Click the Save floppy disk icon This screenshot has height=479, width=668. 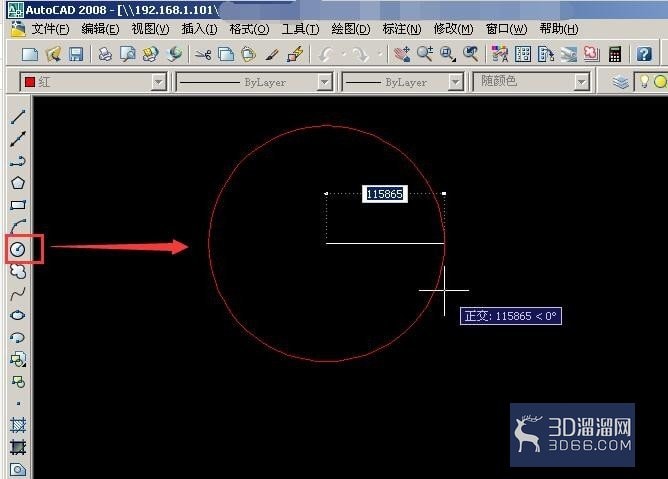(76, 54)
